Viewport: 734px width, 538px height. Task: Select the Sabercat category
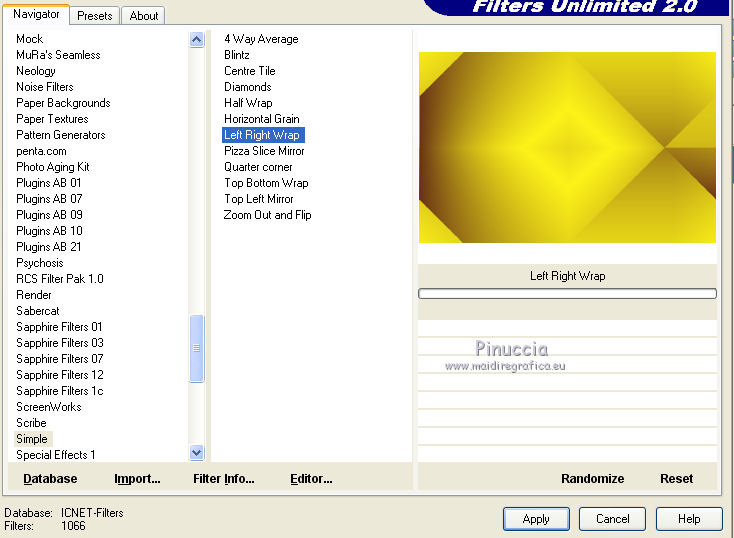tap(37, 310)
